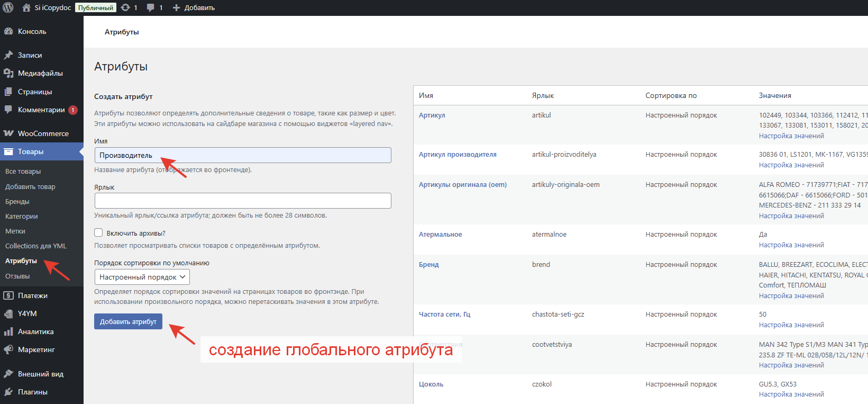The image size is (868, 404).
Task: Open the Консоль dashboard icon
Action: point(8,31)
